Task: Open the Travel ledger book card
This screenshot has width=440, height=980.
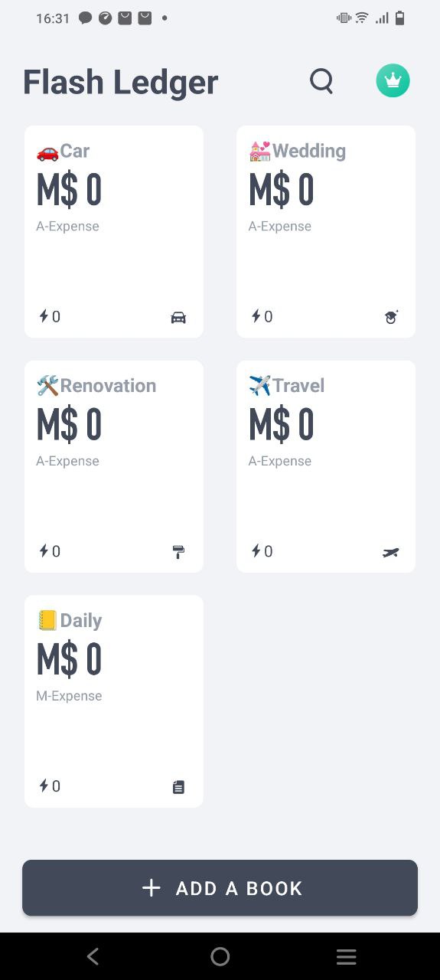Action: 326,466
